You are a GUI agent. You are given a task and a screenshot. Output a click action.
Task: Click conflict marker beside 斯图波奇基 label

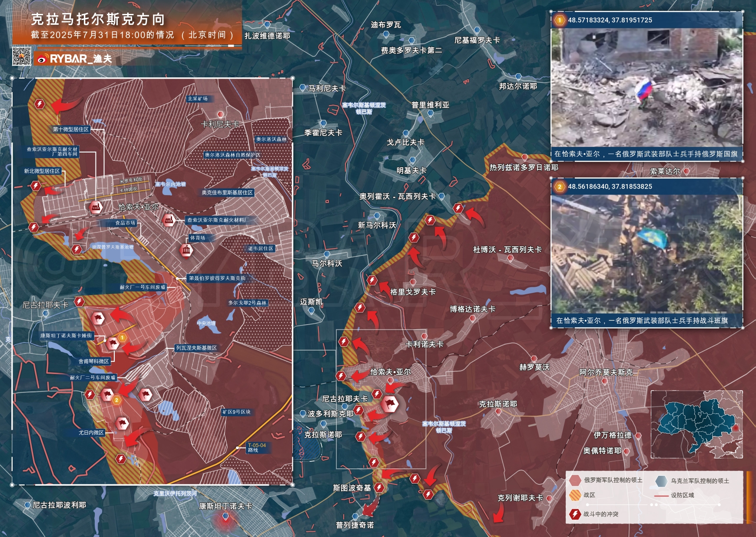[x=379, y=488]
